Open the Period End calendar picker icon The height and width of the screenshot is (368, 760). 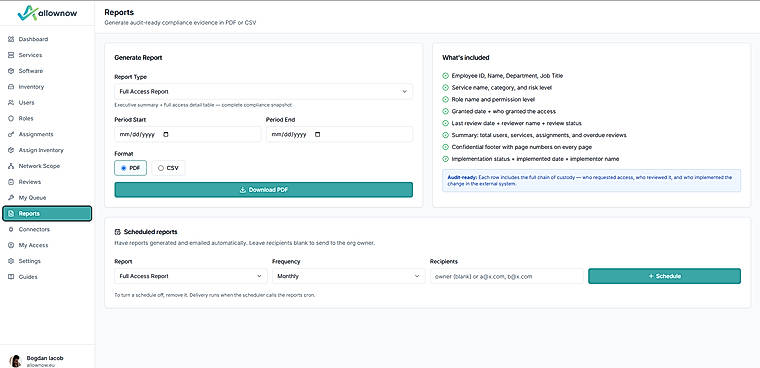pyautogui.click(x=317, y=135)
